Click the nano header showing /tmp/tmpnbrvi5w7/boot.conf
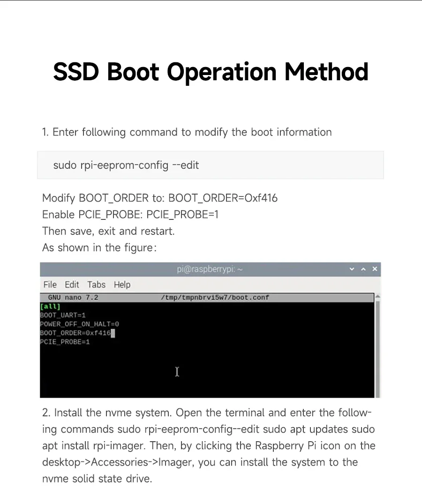The height and width of the screenshot is (504, 422). pyautogui.click(x=215, y=297)
